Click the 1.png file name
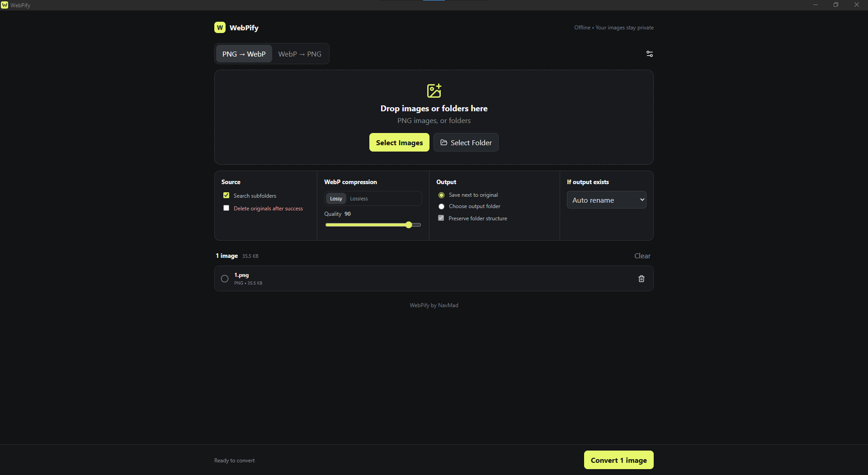 click(x=241, y=275)
